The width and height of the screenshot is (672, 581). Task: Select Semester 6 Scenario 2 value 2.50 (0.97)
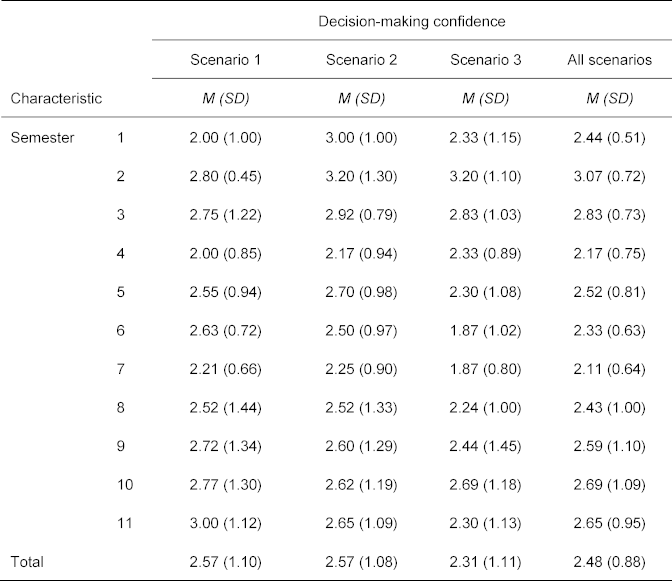click(361, 328)
